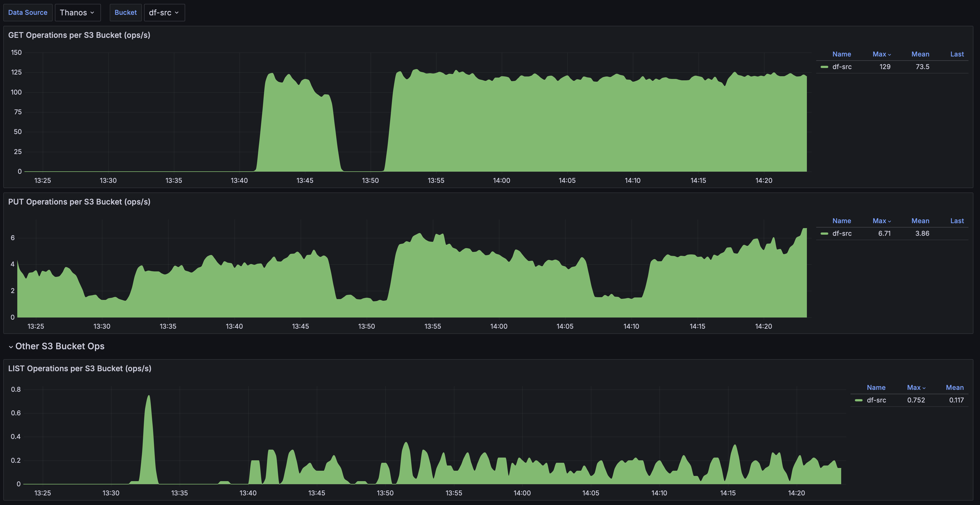980x505 pixels.
Task: Sort GET legend by Mean column
Action: coord(920,54)
